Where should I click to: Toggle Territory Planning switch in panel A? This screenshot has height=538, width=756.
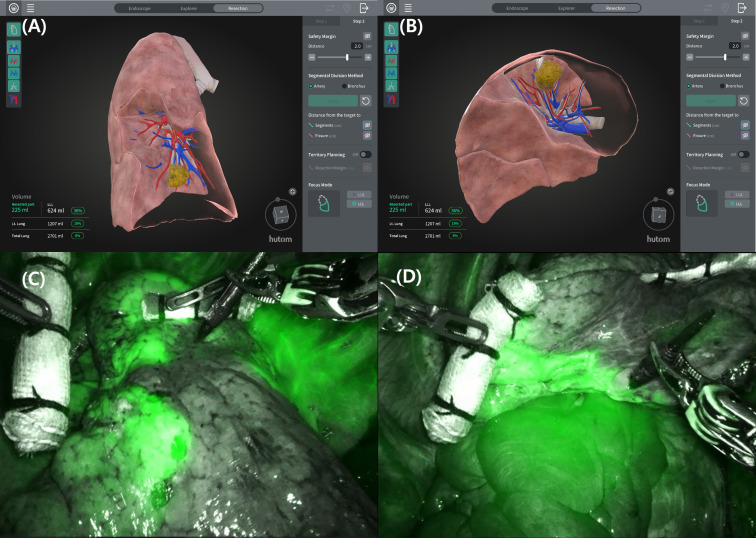pos(365,155)
